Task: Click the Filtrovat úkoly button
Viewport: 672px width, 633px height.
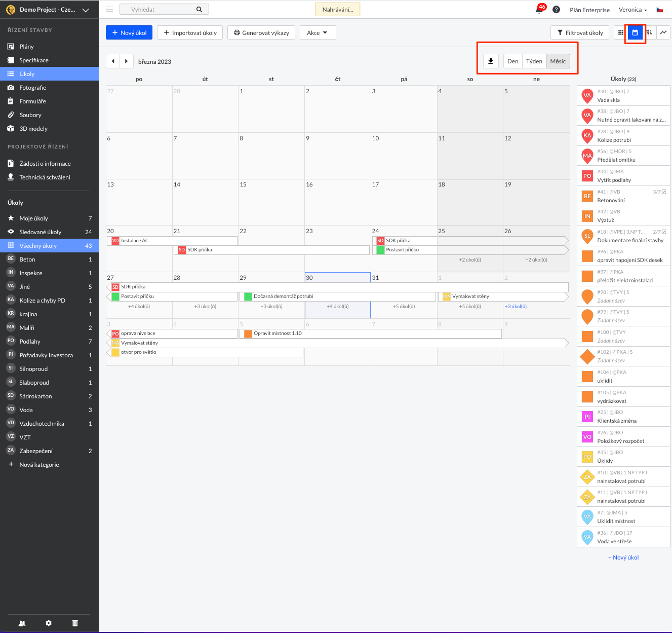Action: pyautogui.click(x=580, y=33)
